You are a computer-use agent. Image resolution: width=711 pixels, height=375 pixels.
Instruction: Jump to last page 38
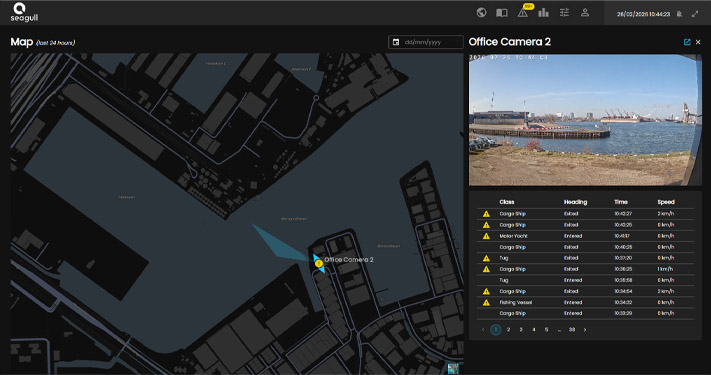pyautogui.click(x=572, y=330)
